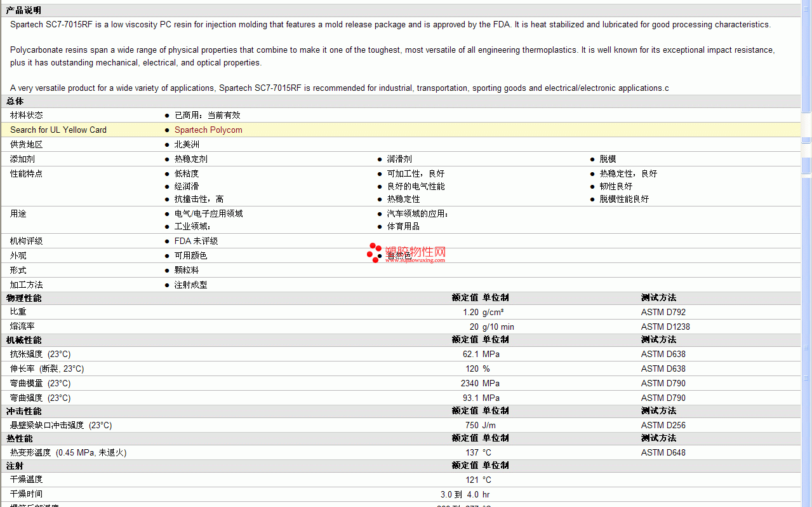Click the 经润滑 feature

187,186
